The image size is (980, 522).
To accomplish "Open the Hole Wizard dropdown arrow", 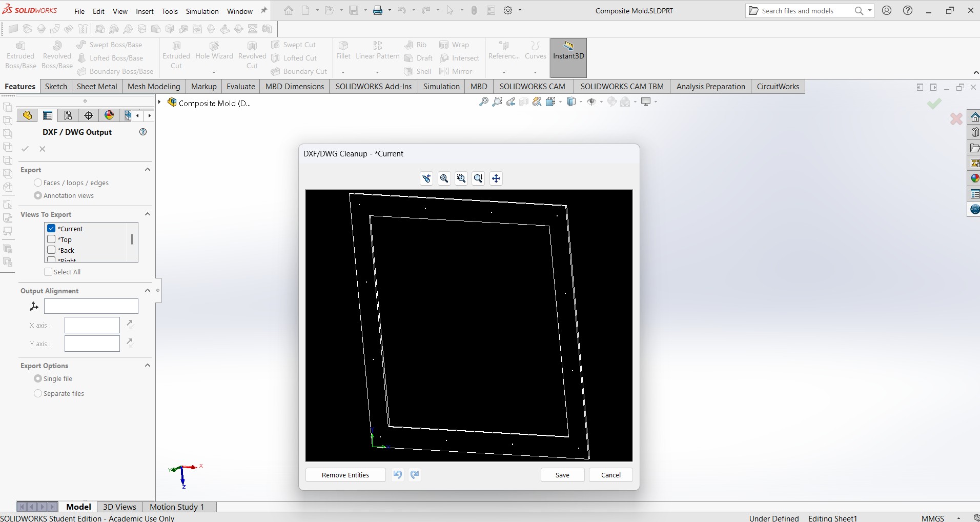I will coord(214,72).
